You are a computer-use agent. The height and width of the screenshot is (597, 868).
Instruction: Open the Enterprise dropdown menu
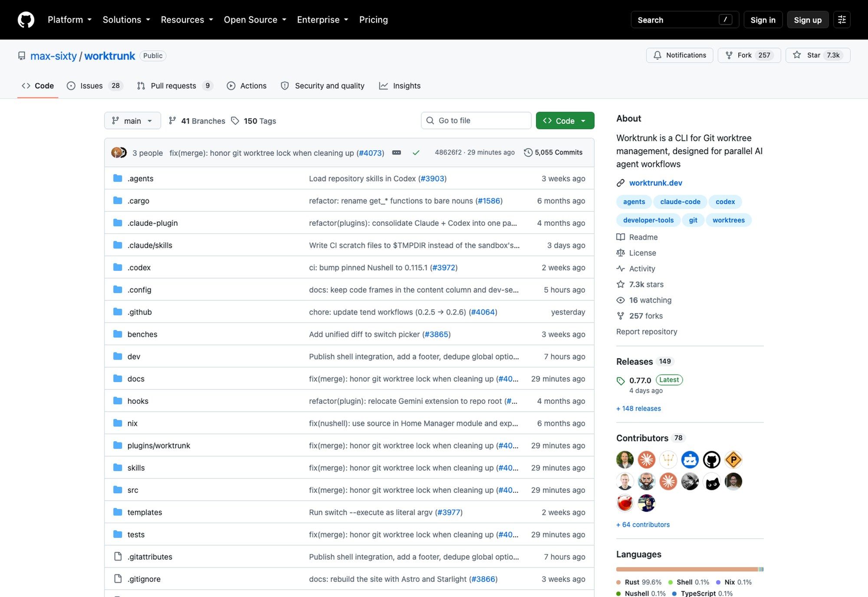coord(322,20)
